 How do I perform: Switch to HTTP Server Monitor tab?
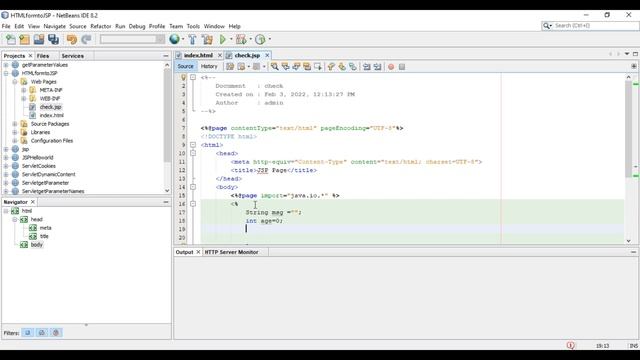[x=231, y=252]
